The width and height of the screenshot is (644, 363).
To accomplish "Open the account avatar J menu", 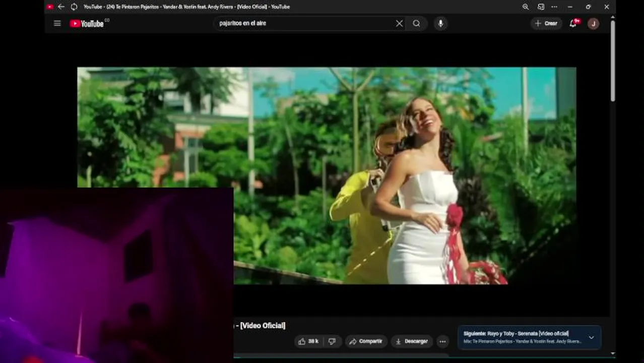I will (593, 24).
